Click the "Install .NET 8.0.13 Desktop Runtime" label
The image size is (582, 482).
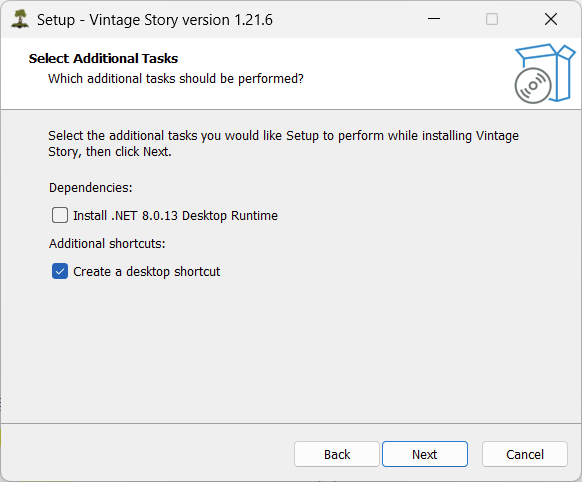(175, 216)
